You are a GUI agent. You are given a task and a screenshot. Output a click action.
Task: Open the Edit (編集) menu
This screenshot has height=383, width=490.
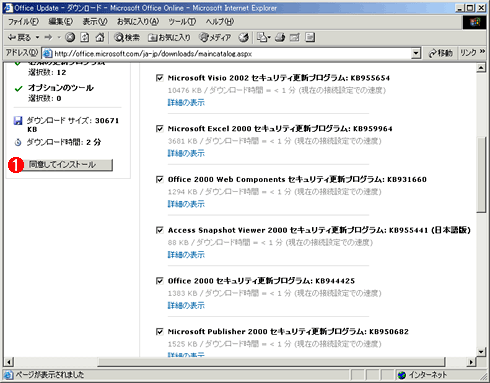pos(61,22)
